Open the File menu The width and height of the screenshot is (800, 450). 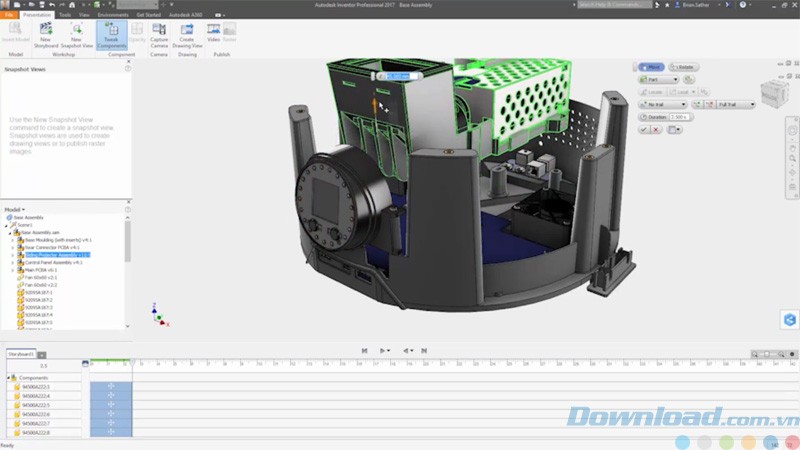[x=9, y=16]
